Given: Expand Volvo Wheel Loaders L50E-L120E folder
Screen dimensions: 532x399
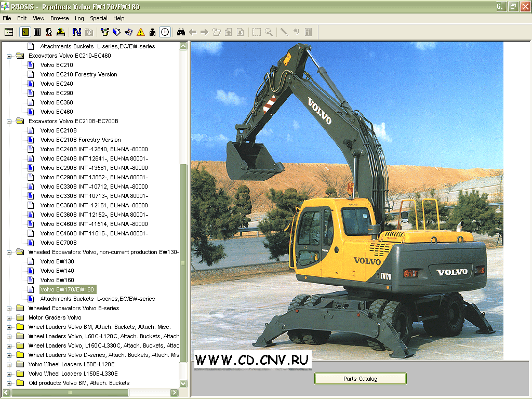Looking at the screenshot, I should tap(9, 365).
